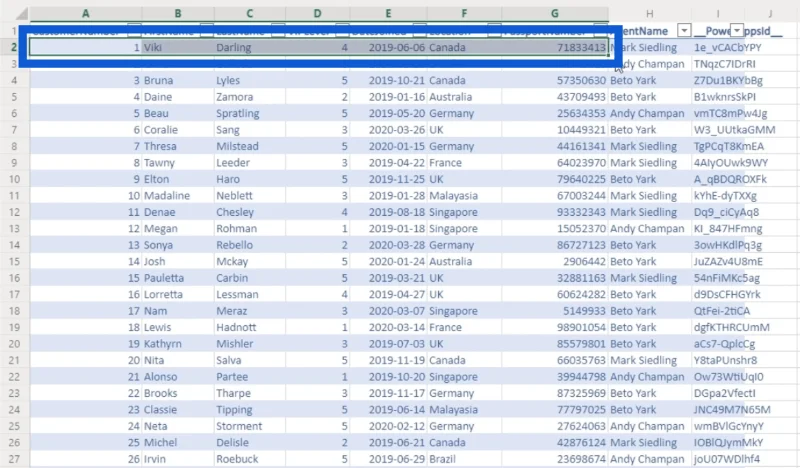
Task: Click the ID cell "joU07WDlhf4"
Action: click(727, 459)
